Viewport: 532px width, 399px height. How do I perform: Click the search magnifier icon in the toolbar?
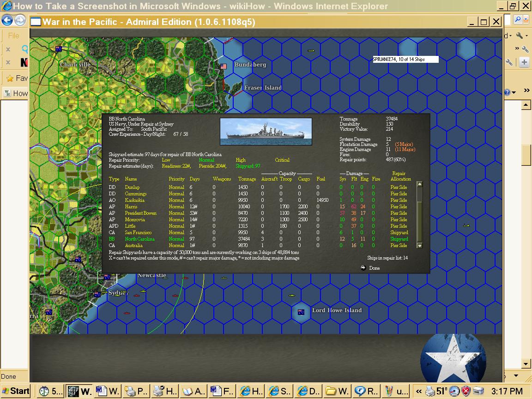518,20
